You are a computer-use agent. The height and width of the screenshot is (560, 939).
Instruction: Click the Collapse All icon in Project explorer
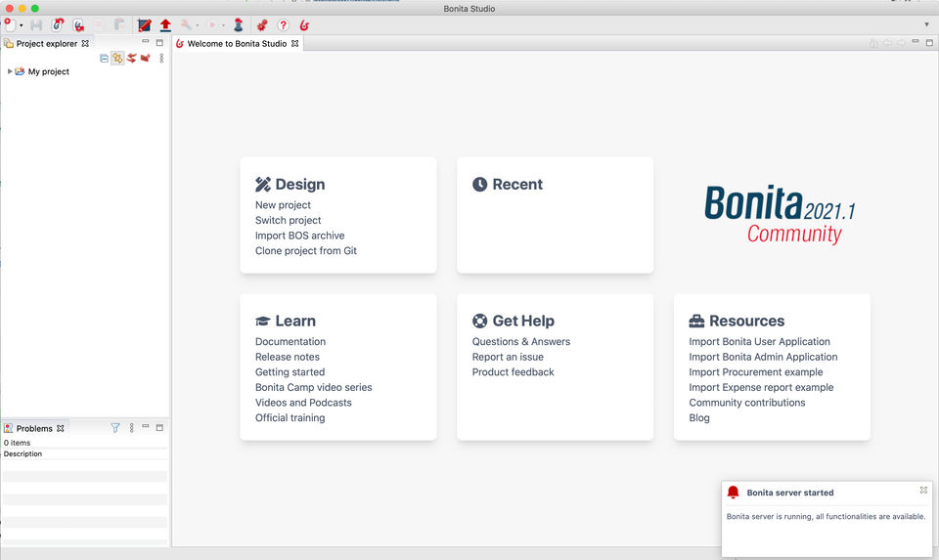click(104, 58)
